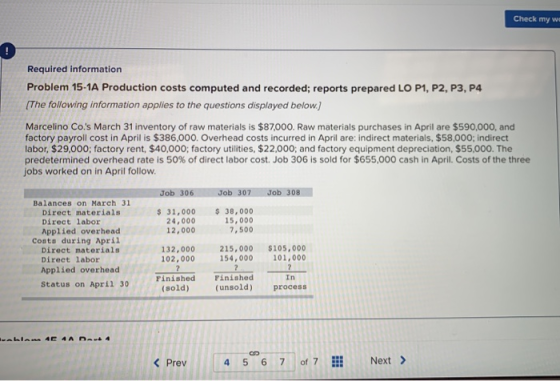Click the question mark under Job 307
Viewport: 560px width, 381px height.
coord(236,267)
